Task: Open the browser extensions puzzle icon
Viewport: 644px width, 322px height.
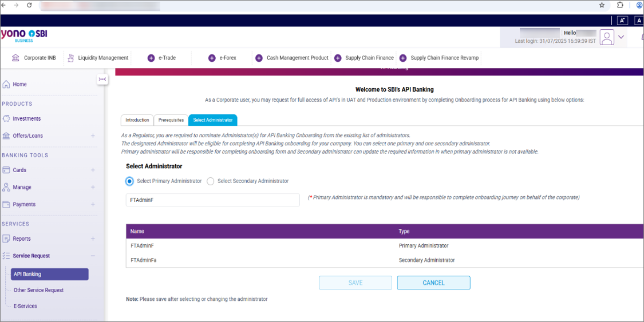Action: [620, 5]
